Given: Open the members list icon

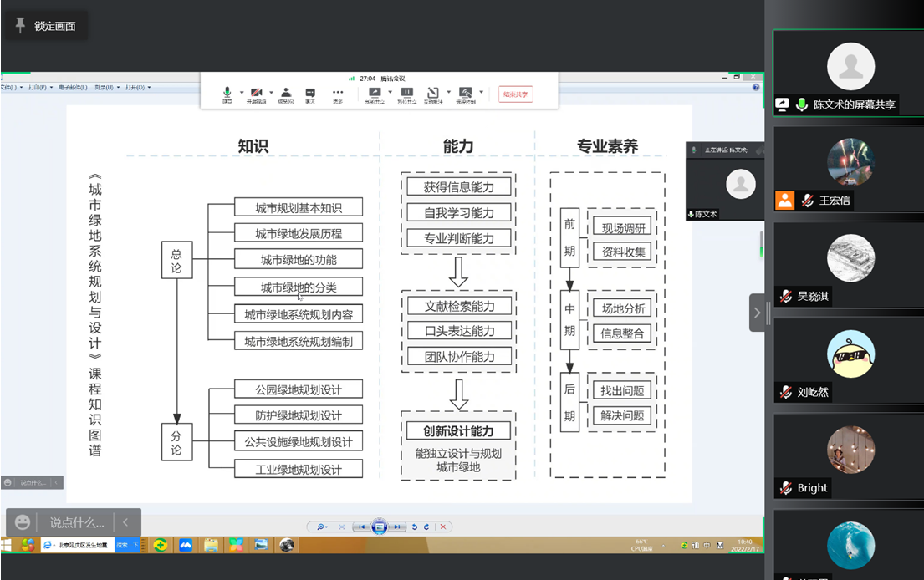Looking at the screenshot, I should [285, 94].
